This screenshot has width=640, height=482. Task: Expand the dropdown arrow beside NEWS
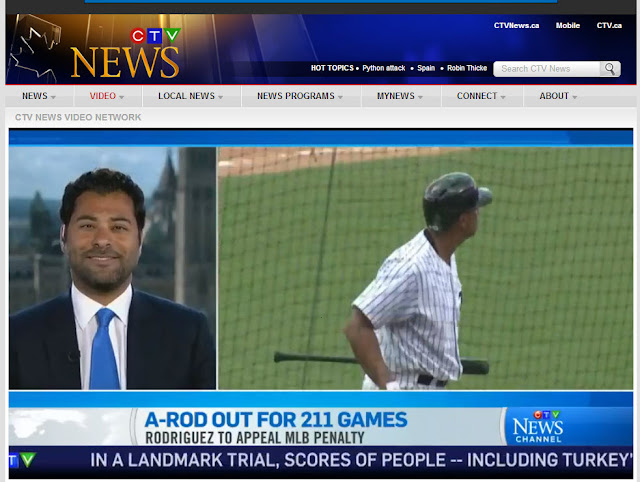point(53,97)
